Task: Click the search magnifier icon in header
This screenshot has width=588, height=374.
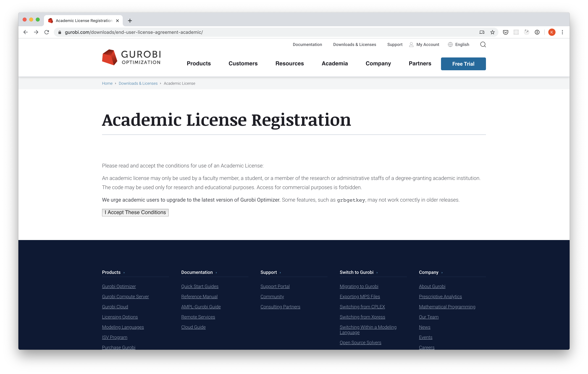Action: [483, 44]
